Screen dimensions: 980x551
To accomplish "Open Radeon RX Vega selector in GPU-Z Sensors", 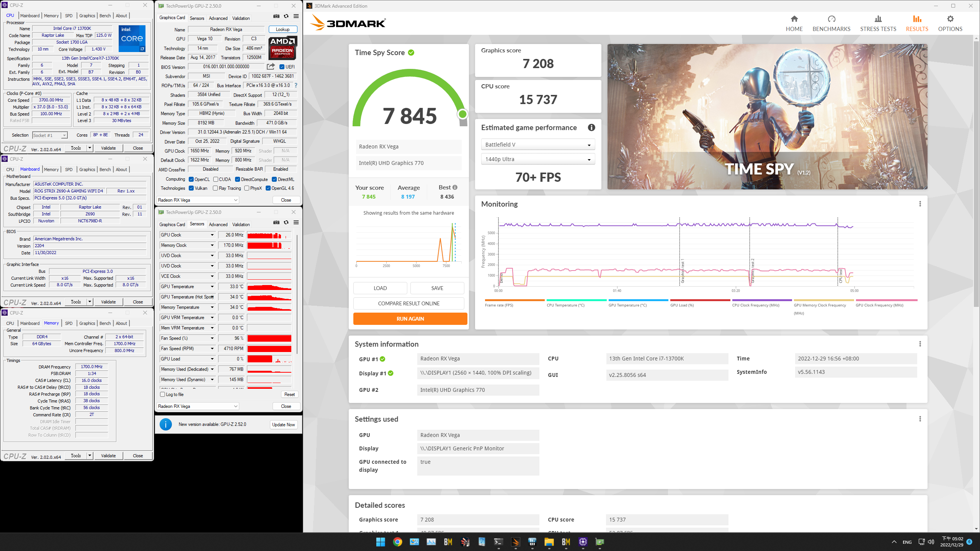I will pos(198,406).
